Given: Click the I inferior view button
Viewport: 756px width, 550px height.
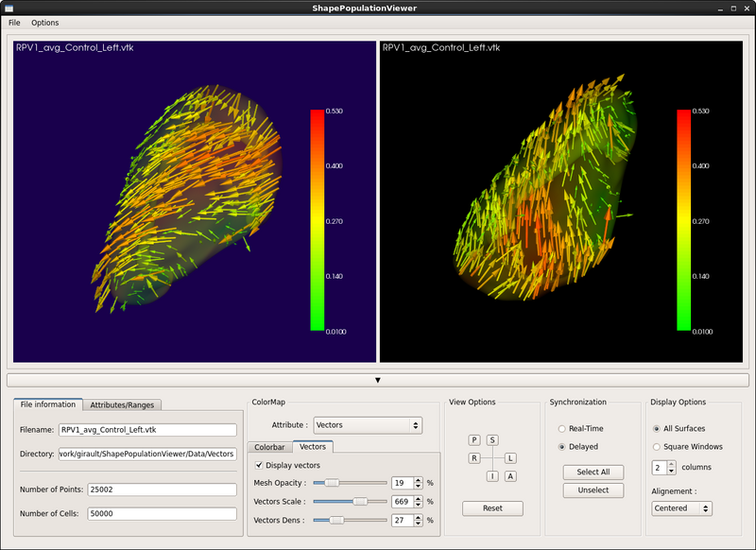Looking at the screenshot, I should click(493, 475).
